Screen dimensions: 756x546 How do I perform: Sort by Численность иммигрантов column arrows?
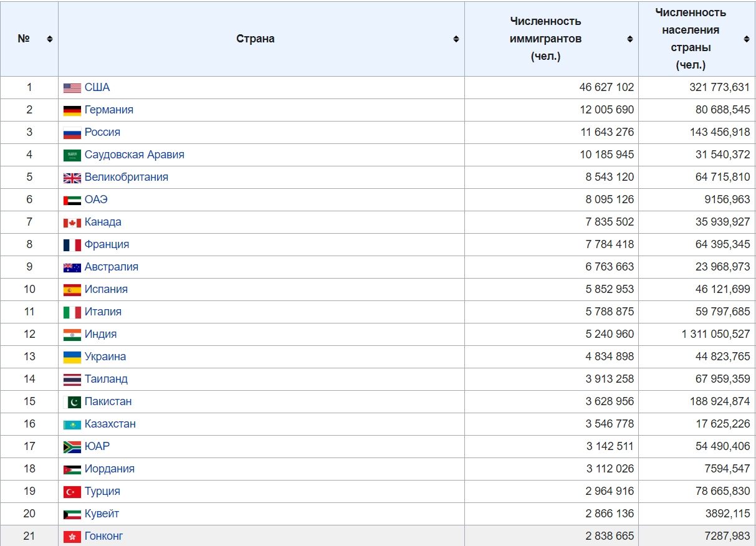point(630,39)
